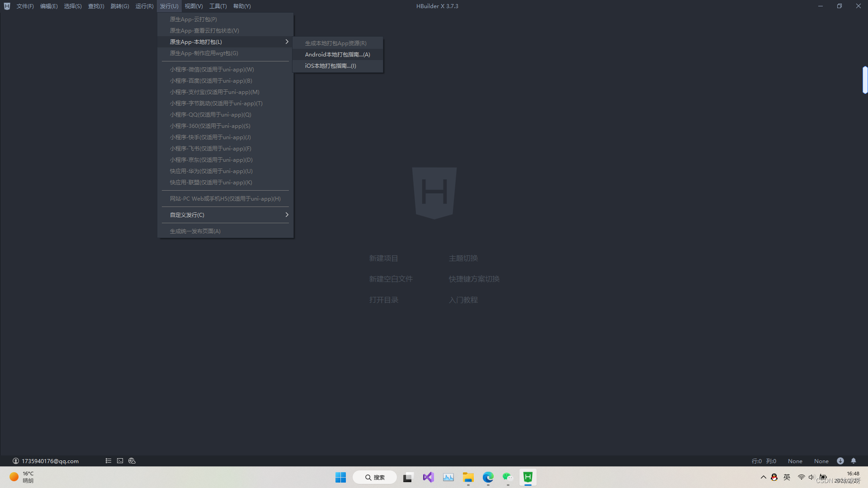Click the download update icon in status bar

pyautogui.click(x=840, y=461)
